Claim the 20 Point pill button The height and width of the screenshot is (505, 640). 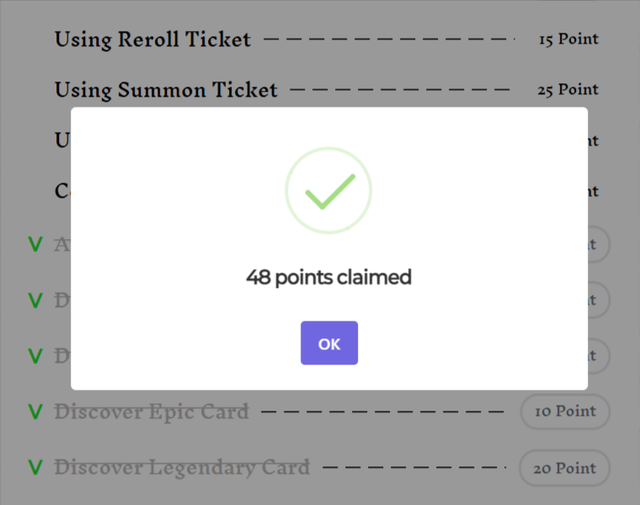click(565, 467)
